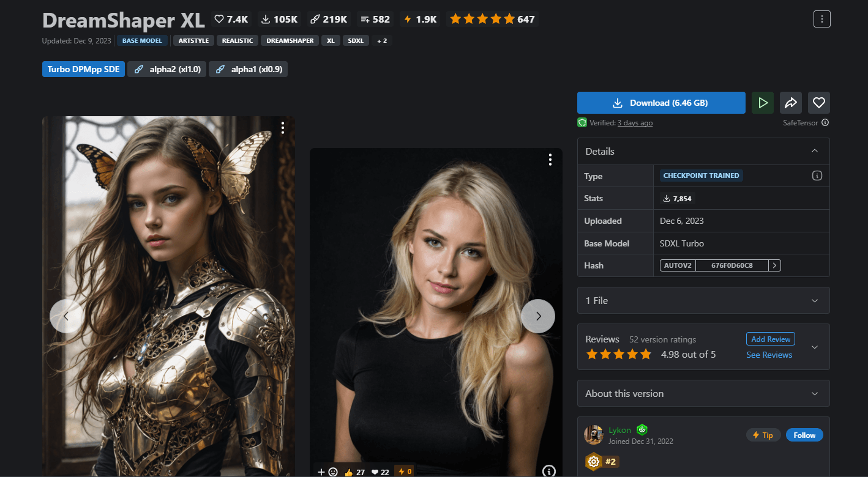Click the add emoji reaction icon
868x477 pixels.
pyautogui.click(x=327, y=471)
